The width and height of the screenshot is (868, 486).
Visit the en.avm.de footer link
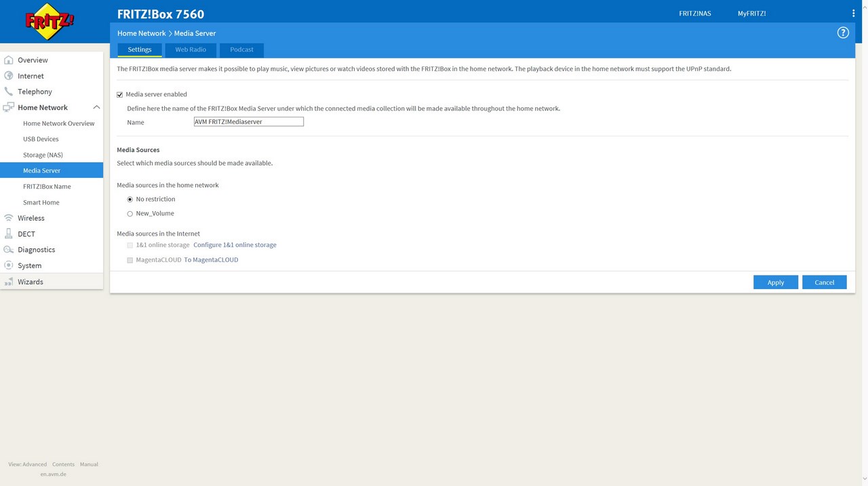click(53, 474)
